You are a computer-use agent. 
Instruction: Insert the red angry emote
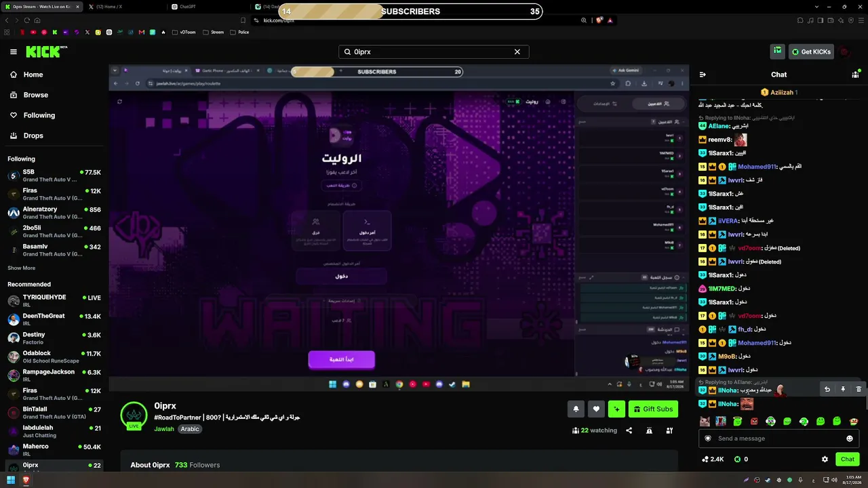[x=754, y=422]
